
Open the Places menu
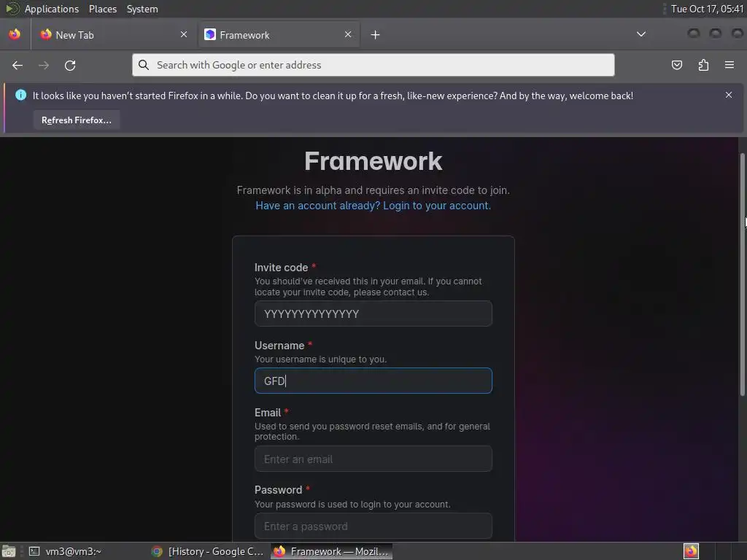102,9
